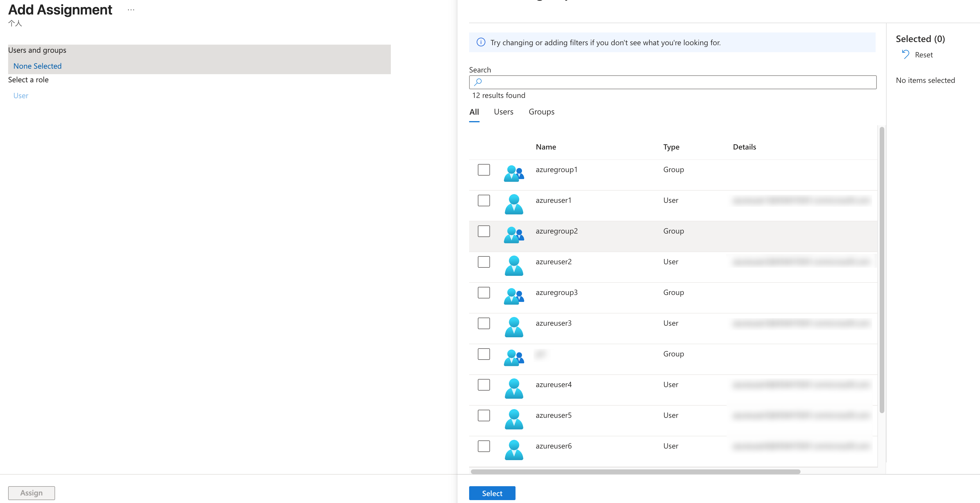Click the vertical scrollbar of results list

pos(881,270)
